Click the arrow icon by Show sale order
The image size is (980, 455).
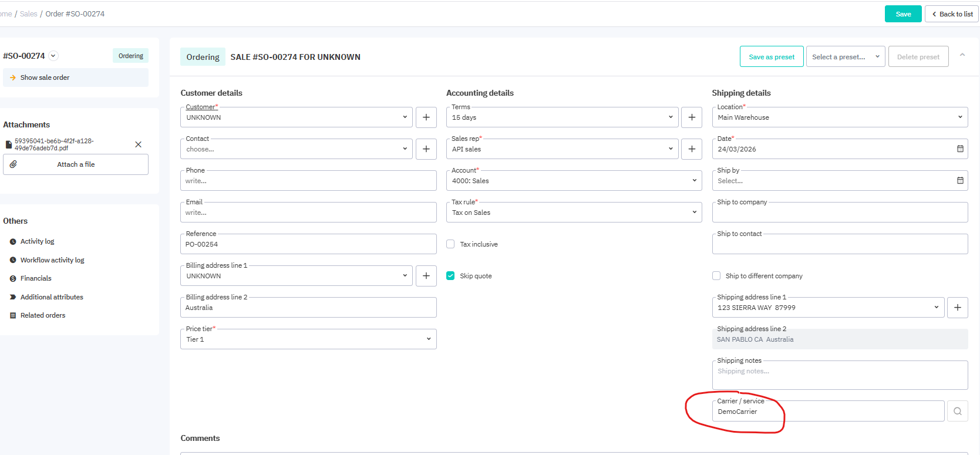13,77
